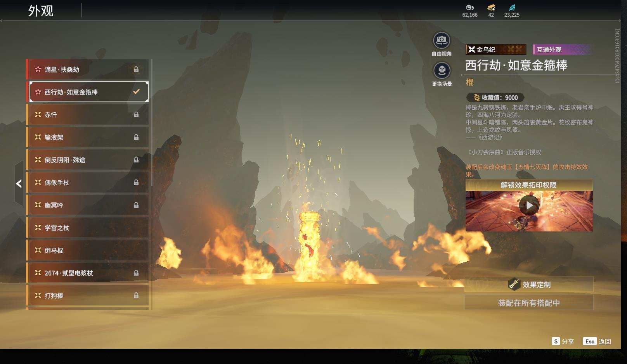Click the 《小刀会序曲》正版音乐授权 text

(x=504, y=152)
